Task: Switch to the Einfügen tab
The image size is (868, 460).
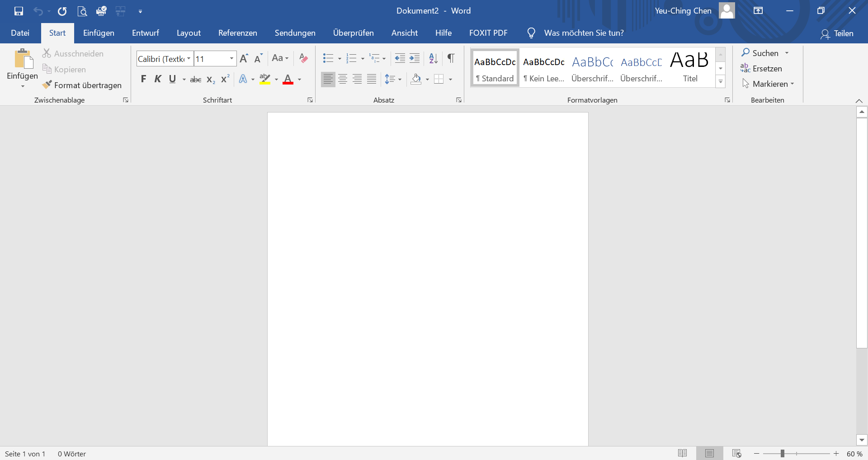Action: tap(99, 33)
